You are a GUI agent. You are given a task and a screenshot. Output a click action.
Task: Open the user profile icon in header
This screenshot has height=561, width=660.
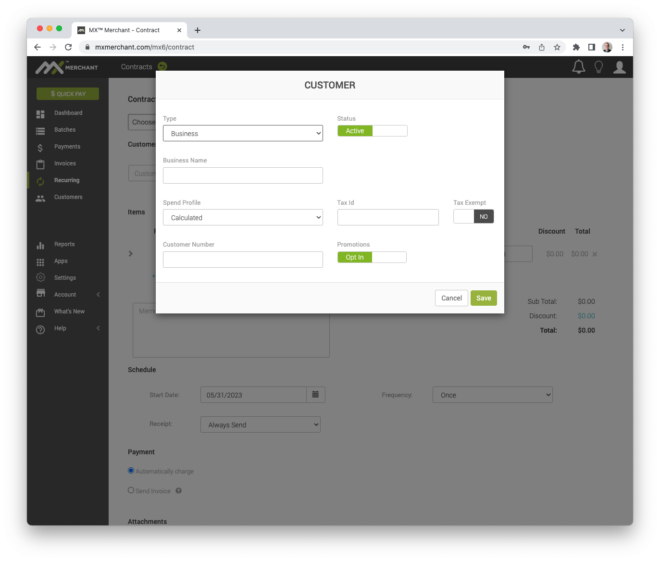click(619, 67)
